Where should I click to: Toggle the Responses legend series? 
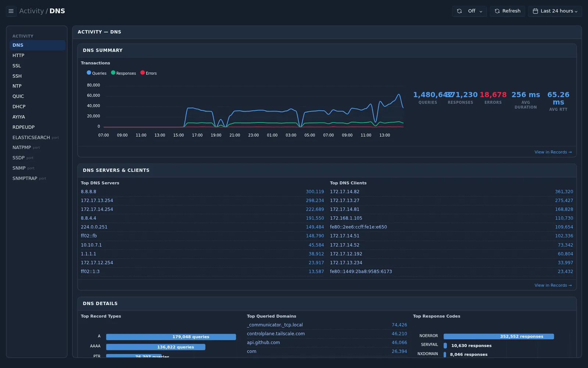(x=123, y=73)
